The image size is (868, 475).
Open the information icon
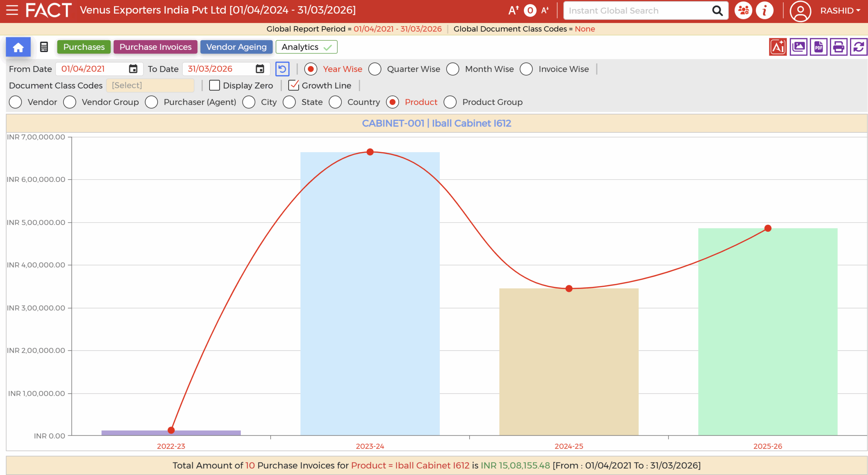[x=765, y=11]
